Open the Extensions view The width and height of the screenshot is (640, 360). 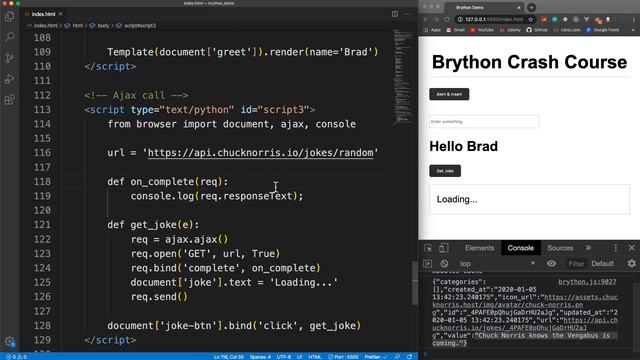point(9,100)
